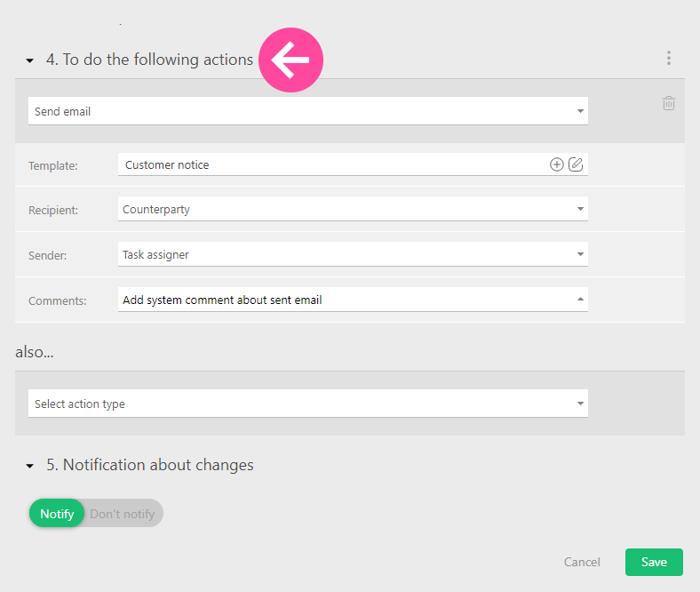Image resolution: width=700 pixels, height=592 pixels.
Task: Click the plus icon in Template field
Action: tap(557, 164)
